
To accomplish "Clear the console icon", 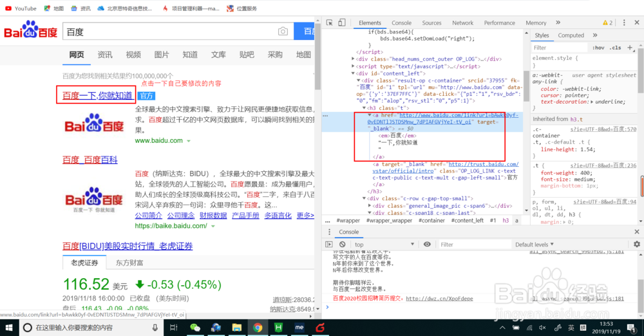I will (342, 245).
